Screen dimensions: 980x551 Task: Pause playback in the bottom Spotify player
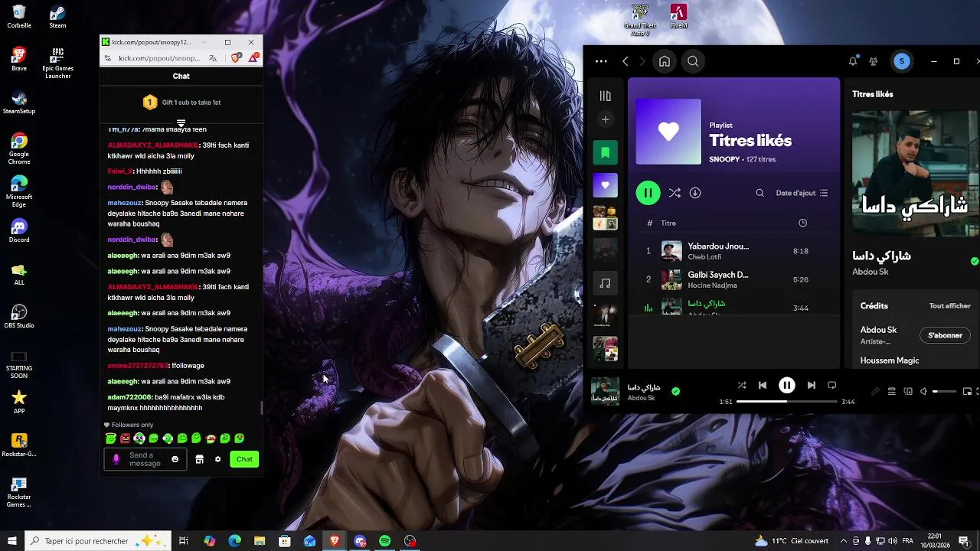click(x=787, y=385)
